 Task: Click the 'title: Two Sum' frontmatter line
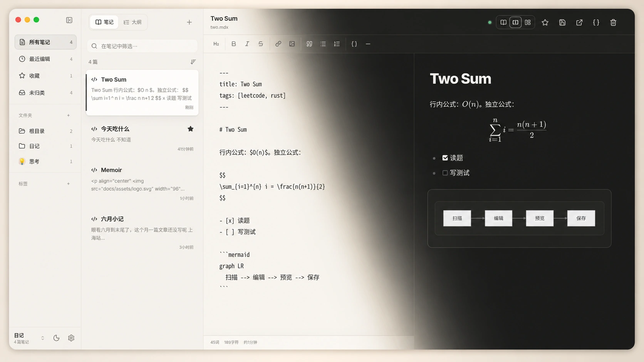(x=240, y=84)
